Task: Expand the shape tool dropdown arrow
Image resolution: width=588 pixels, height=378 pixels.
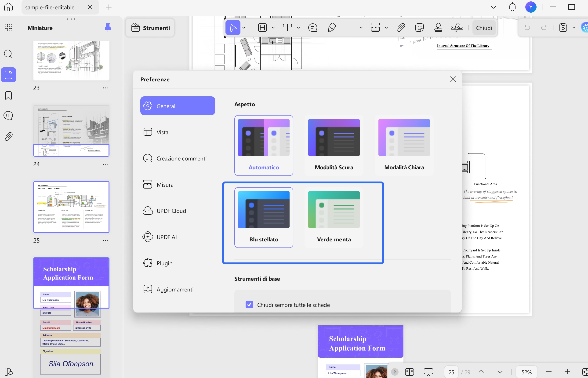Action: tap(361, 28)
